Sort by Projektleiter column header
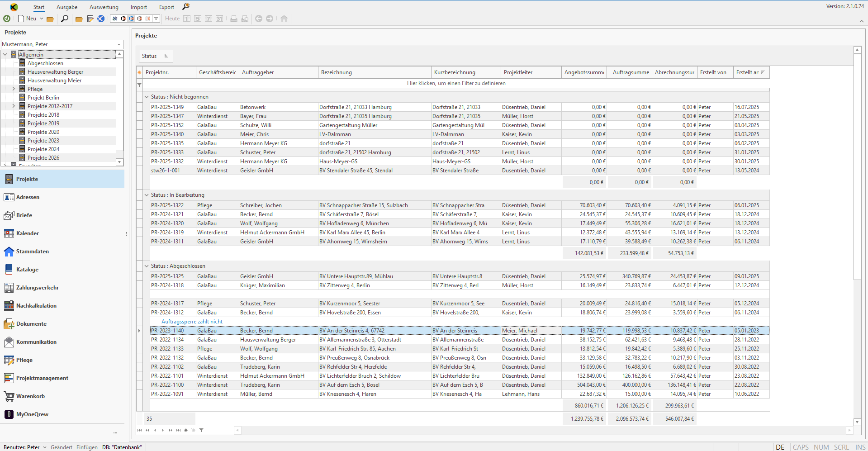The image size is (868, 451). (x=531, y=72)
